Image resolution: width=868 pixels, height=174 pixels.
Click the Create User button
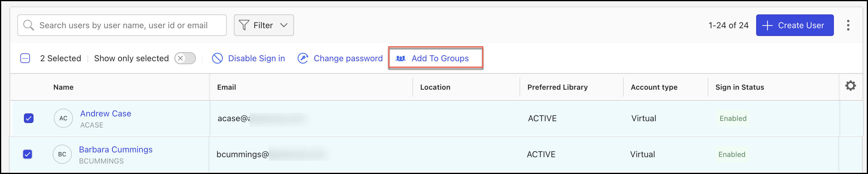794,25
